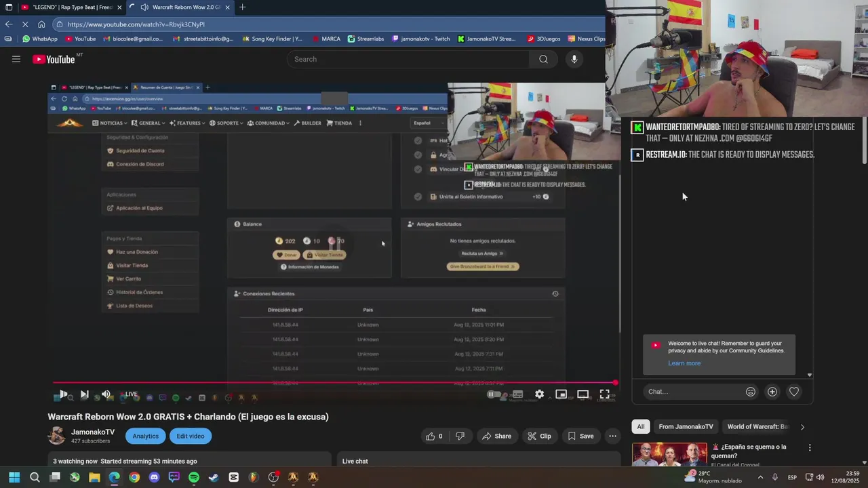The image size is (868, 488).
Task: Open the JamonakoTV channel name link
Action: coord(93,432)
